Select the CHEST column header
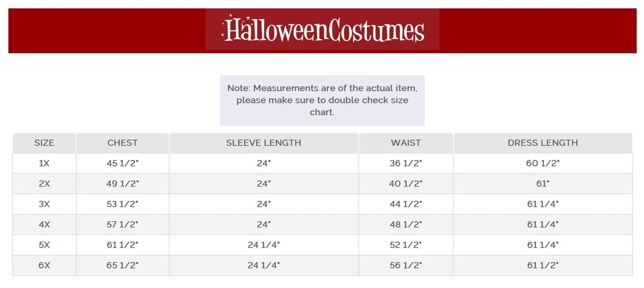 click(123, 143)
